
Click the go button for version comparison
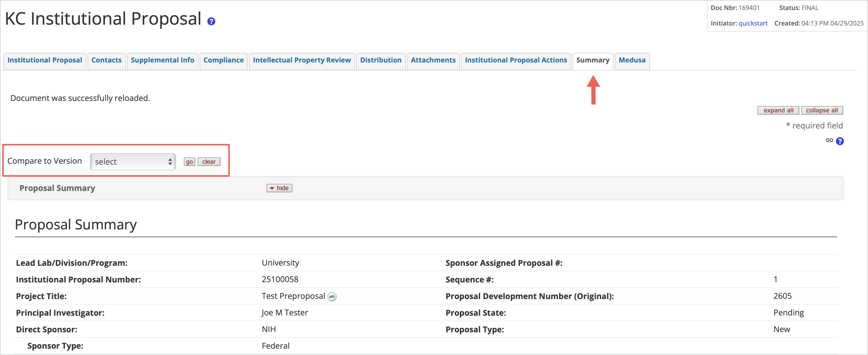pos(189,161)
